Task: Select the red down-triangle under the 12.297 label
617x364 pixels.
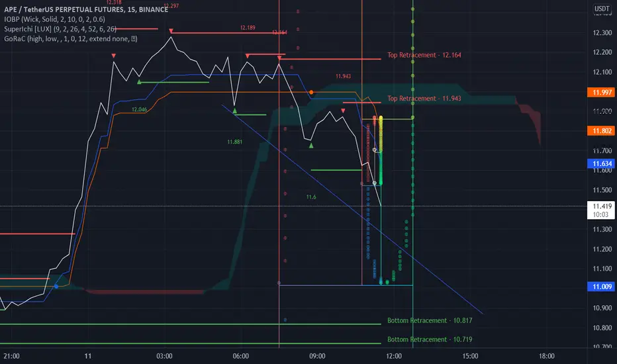Action: [x=171, y=30]
